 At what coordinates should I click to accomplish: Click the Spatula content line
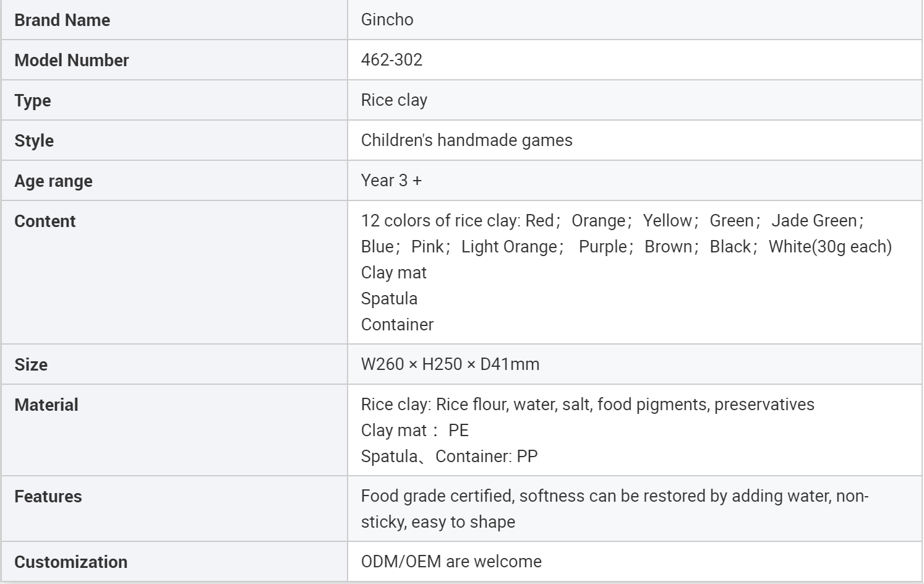point(389,299)
